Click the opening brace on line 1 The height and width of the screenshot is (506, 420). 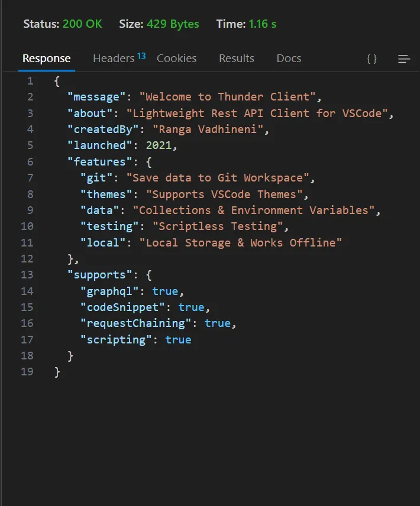coord(57,81)
